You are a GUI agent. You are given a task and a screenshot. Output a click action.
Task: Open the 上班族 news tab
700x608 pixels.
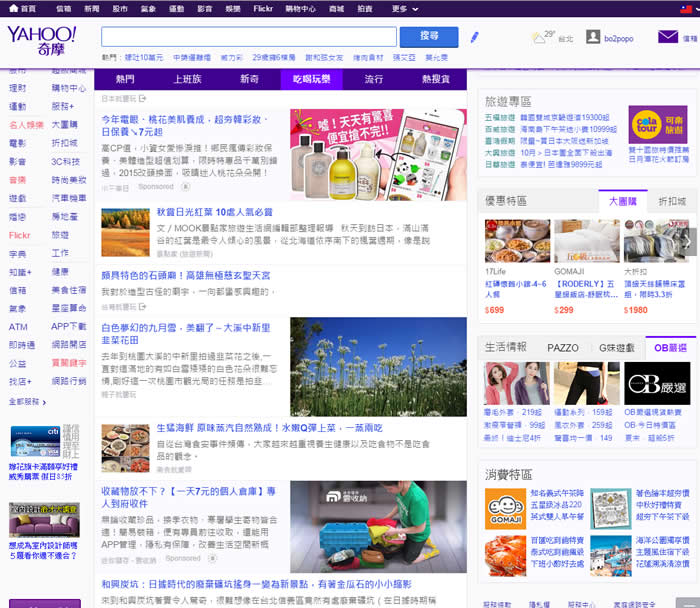point(188,78)
